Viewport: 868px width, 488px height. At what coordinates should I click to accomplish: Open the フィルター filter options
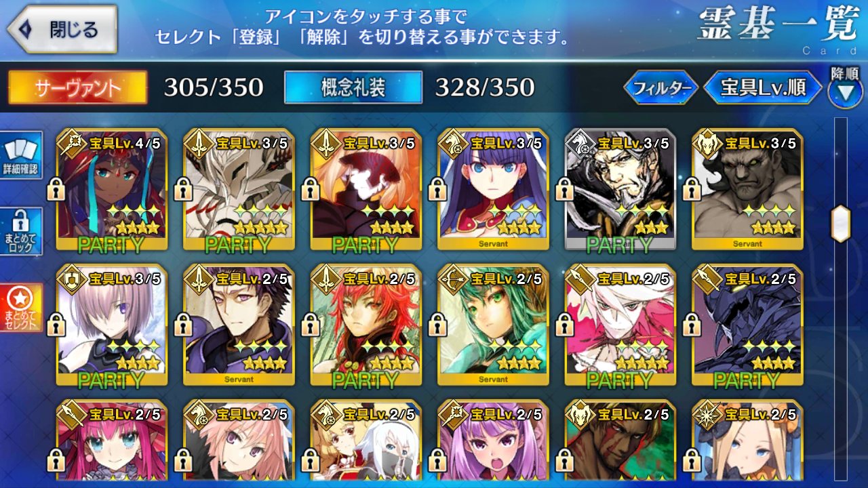click(660, 88)
